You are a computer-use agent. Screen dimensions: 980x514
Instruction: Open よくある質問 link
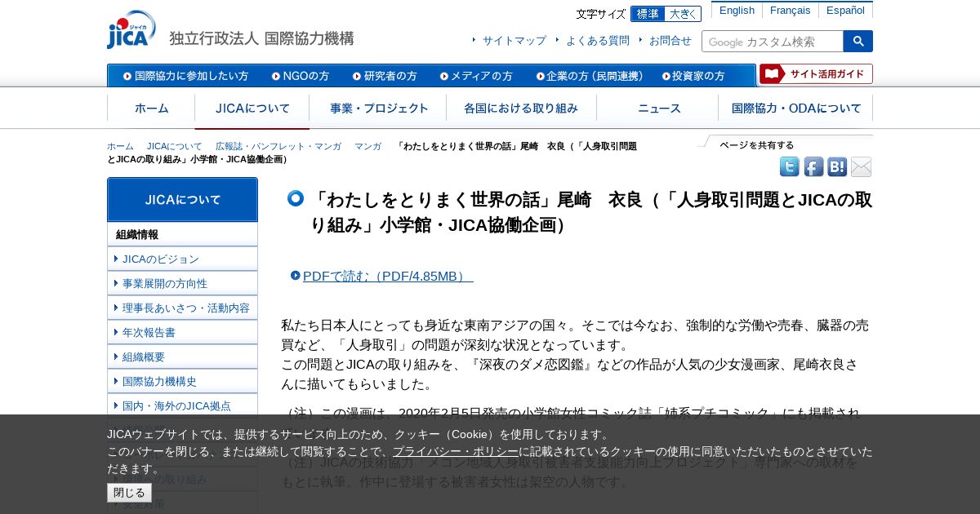click(598, 41)
